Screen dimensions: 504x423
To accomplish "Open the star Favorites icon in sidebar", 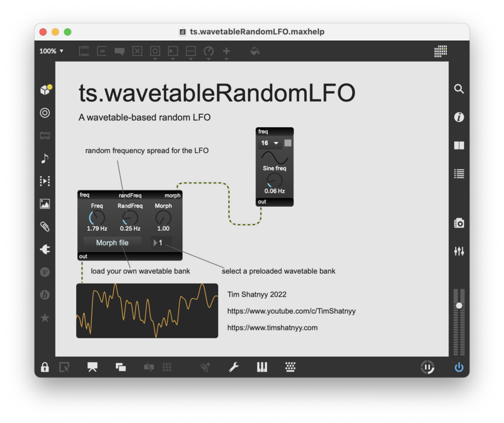I will pyautogui.click(x=45, y=318).
